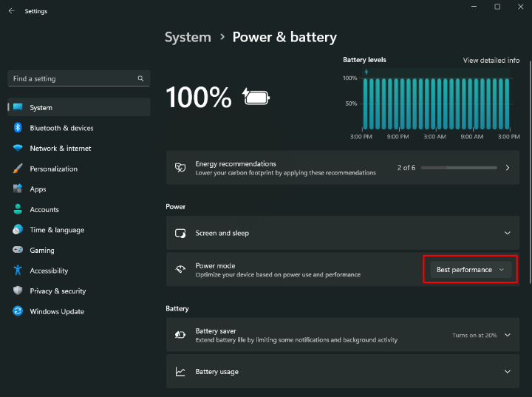Click the Apps icon in sidebar

pos(18,189)
